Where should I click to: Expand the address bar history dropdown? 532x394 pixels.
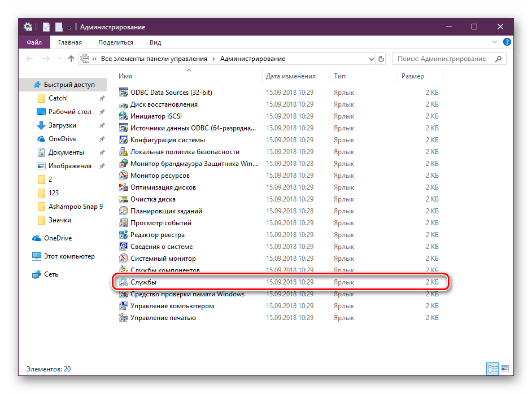[371, 59]
